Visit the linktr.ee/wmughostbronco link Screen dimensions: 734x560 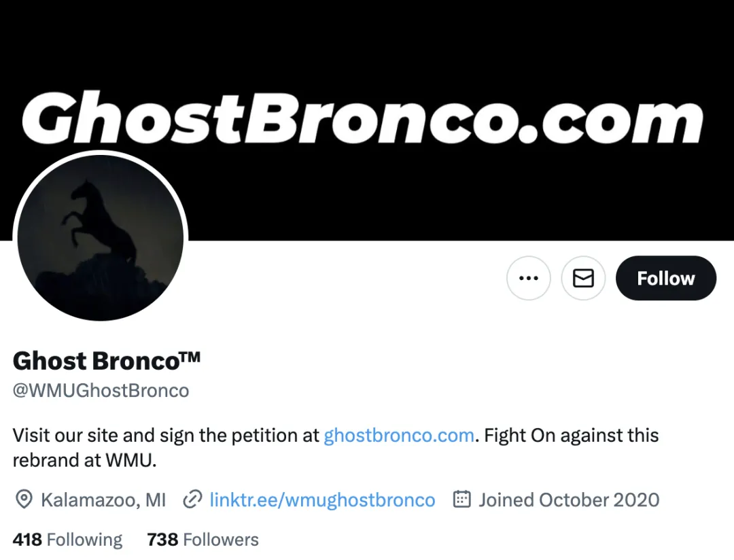click(322, 500)
